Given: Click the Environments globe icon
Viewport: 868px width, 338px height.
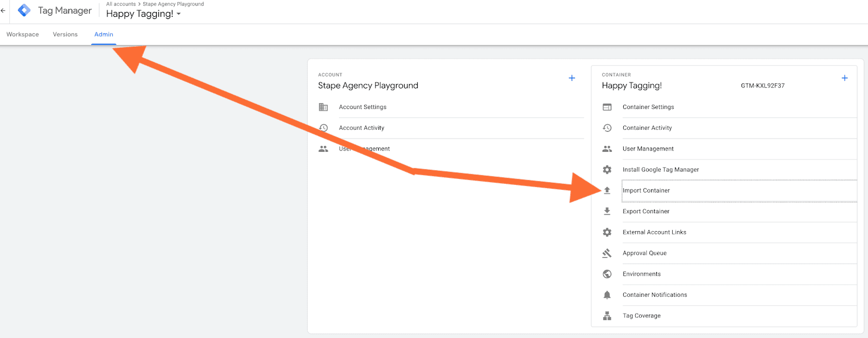Looking at the screenshot, I should [x=607, y=274].
